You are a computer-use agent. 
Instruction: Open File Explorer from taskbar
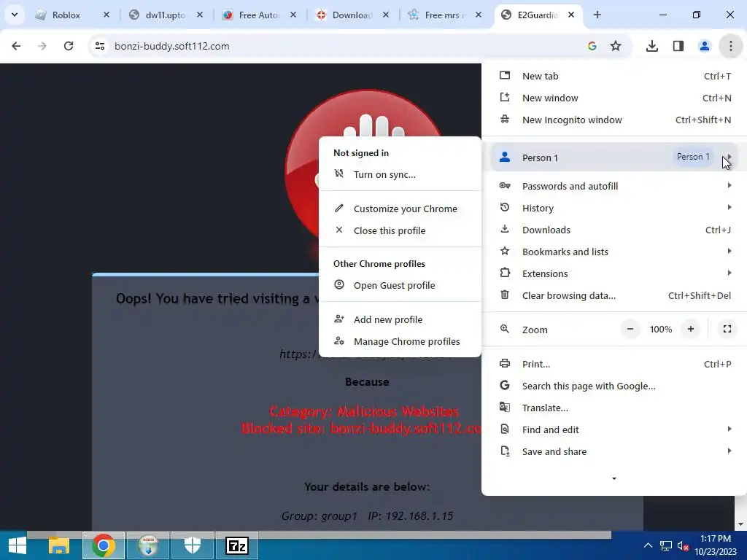click(x=59, y=545)
